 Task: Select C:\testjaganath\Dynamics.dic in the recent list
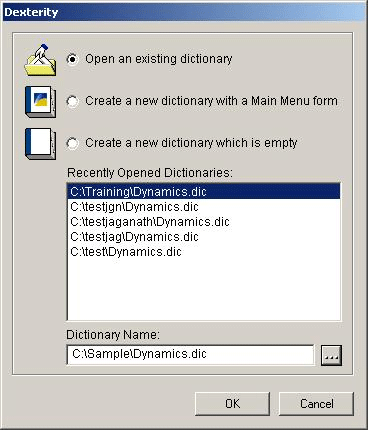coord(204,222)
